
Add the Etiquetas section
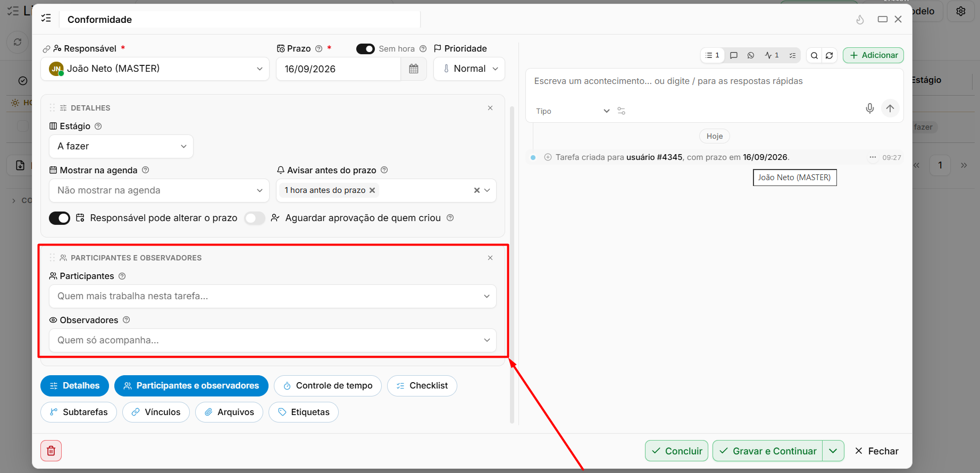tap(304, 412)
